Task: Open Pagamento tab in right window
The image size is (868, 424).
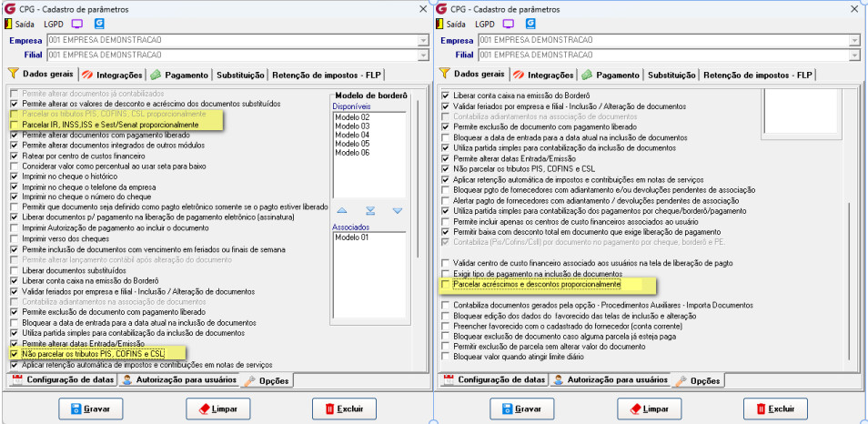Action: (x=611, y=75)
